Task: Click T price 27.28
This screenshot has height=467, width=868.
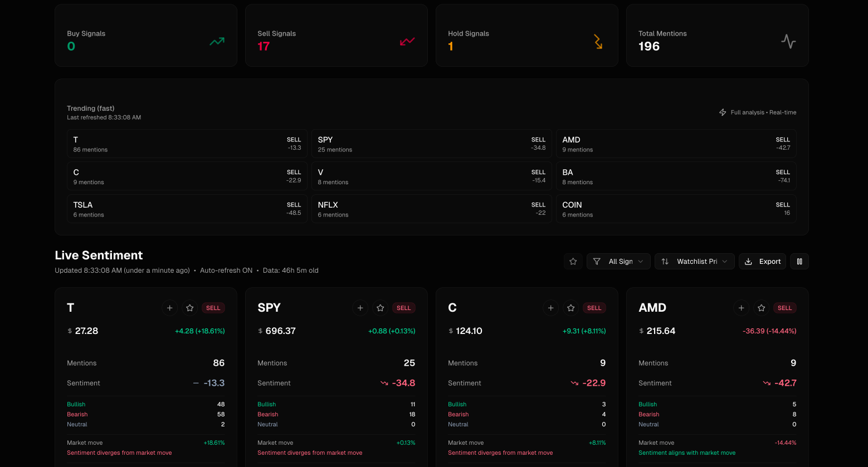Action: [86, 331]
